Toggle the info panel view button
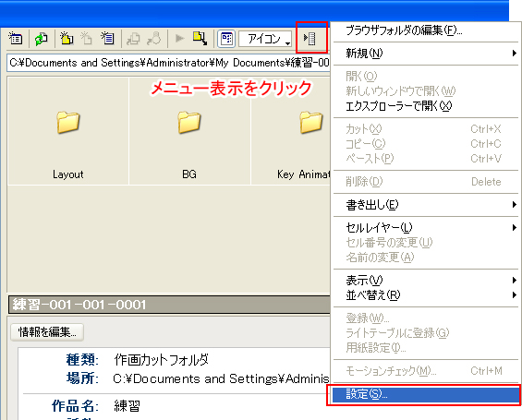Image resolution: width=522 pixels, height=420 pixels. tap(226, 39)
